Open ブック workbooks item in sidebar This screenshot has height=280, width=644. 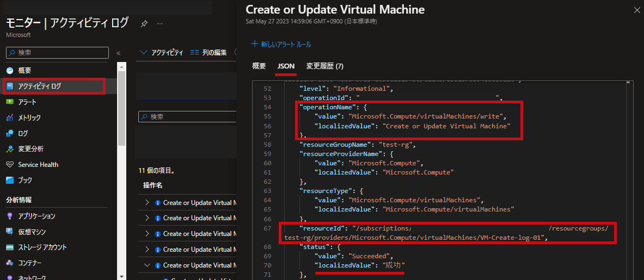click(25, 180)
